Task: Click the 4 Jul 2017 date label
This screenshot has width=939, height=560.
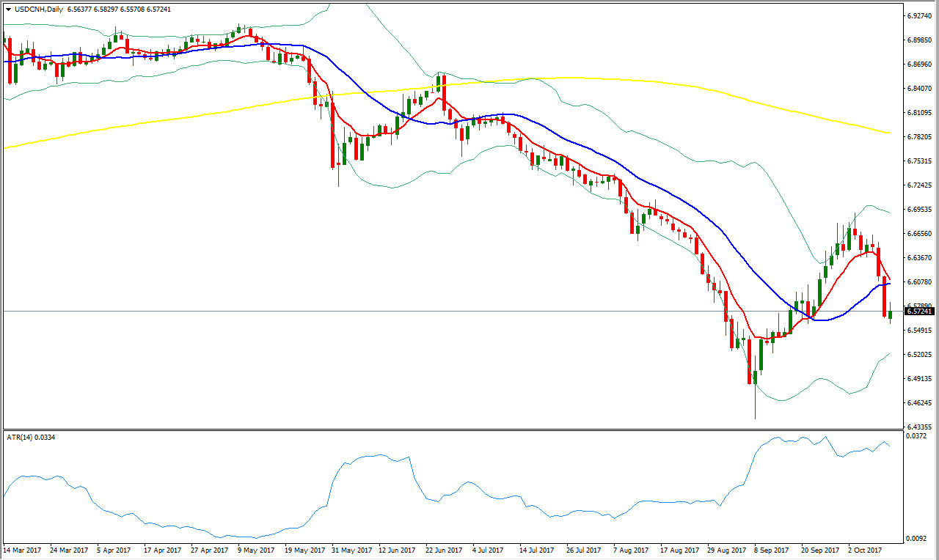Action: pos(489,549)
